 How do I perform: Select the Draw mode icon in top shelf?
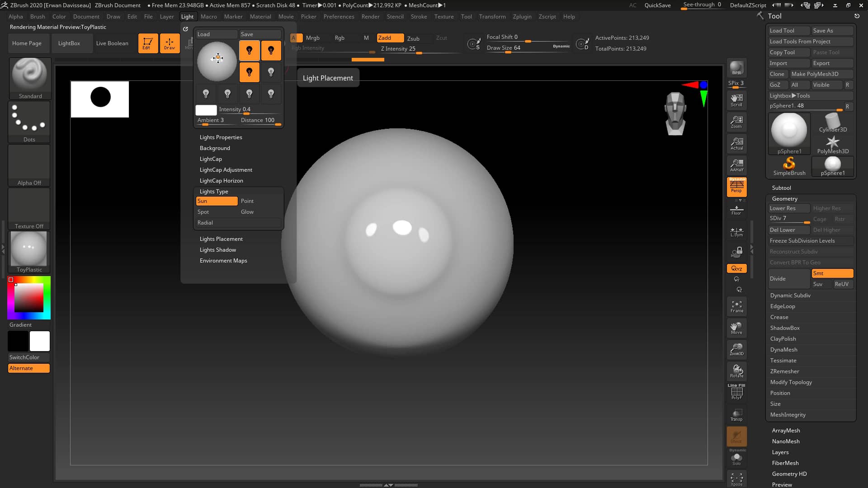pyautogui.click(x=170, y=43)
